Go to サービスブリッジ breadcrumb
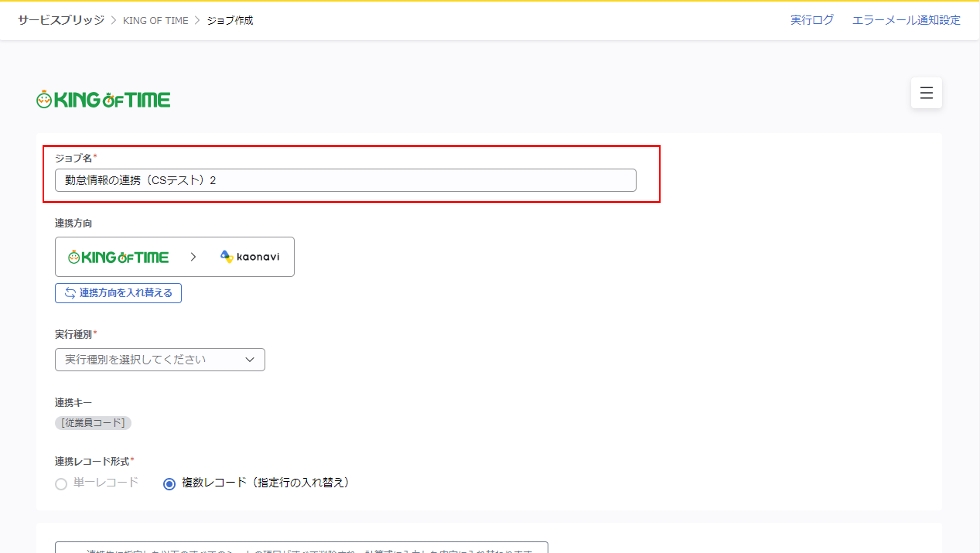This screenshot has height=553, width=980. tap(61, 20)
